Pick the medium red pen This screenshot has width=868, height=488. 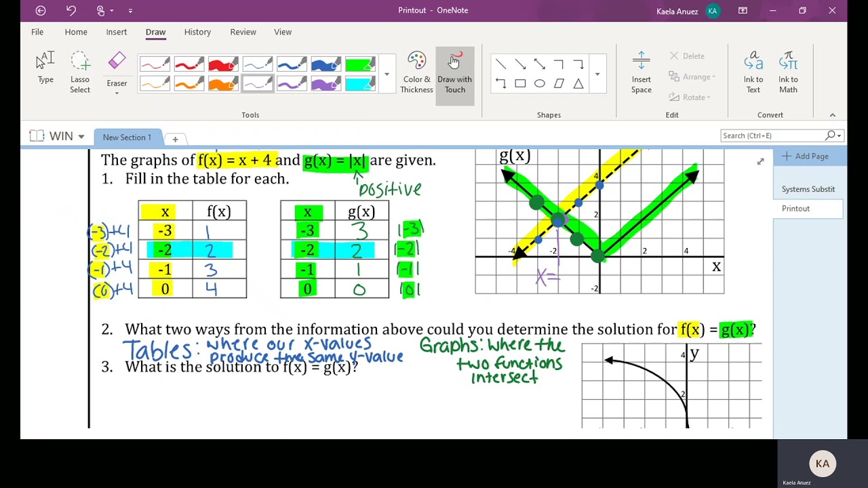[189, 64]
